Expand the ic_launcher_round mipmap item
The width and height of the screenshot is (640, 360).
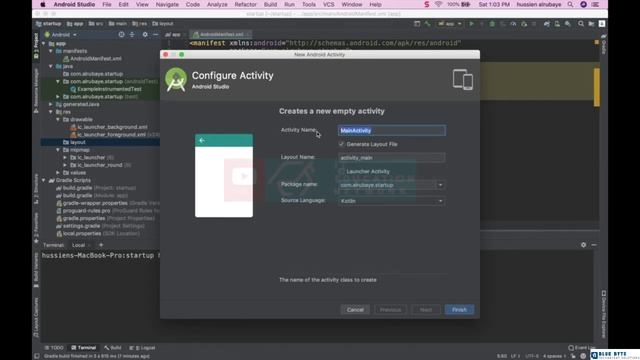tap(65, 165)
